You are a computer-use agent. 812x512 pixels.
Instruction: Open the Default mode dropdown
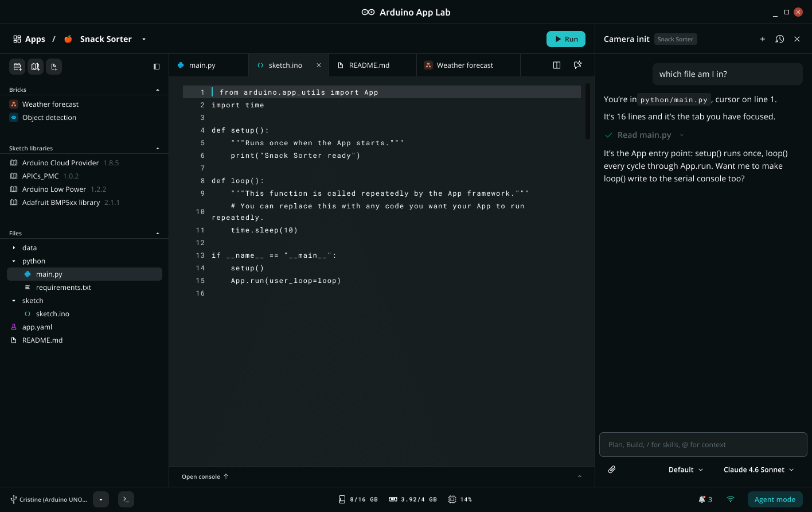click(x=686, y=470)
